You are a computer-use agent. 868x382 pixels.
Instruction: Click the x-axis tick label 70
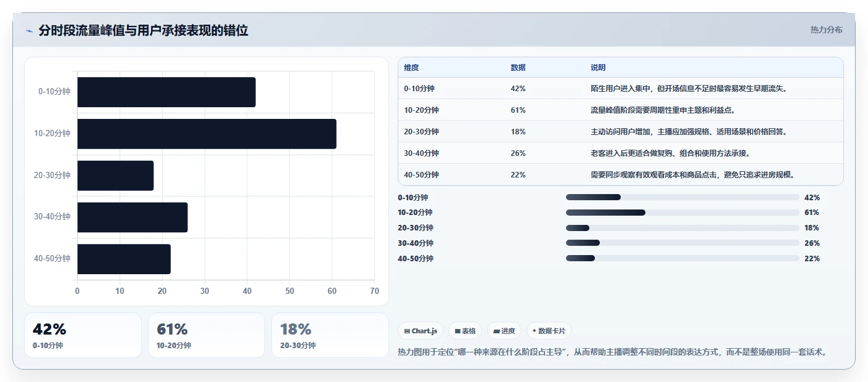click(374, 291)
